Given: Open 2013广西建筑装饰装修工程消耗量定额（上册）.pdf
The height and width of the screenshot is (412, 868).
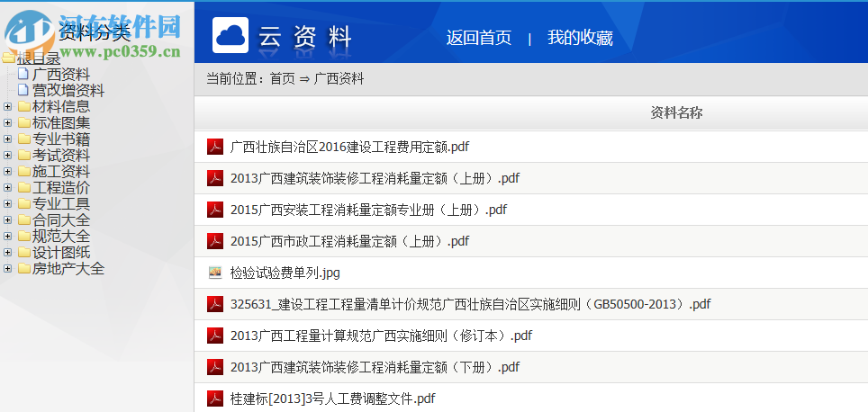Looking at the screenshot, I should 375,178.
